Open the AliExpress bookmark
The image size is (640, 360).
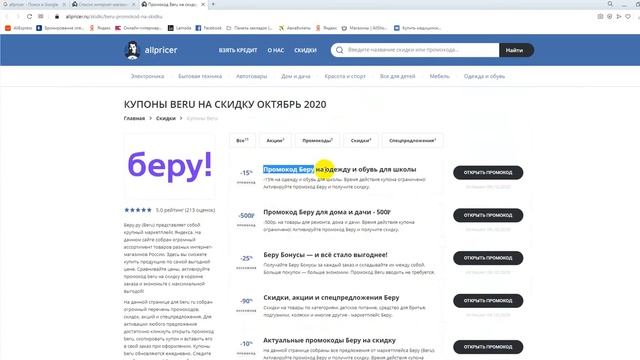tap(18, 28)
